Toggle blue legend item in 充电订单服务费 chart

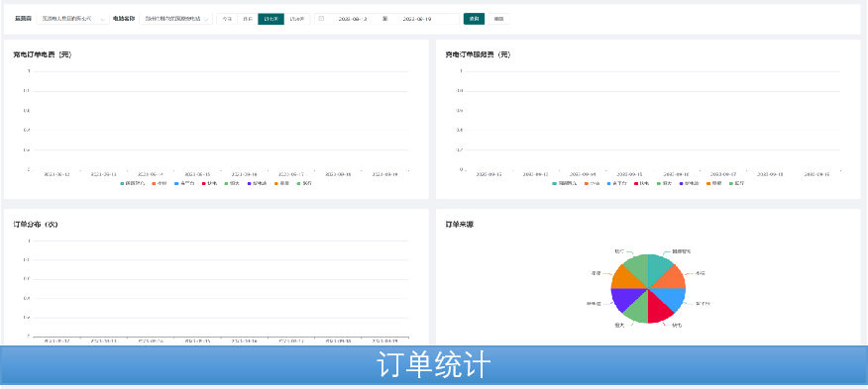pos(616,183)
